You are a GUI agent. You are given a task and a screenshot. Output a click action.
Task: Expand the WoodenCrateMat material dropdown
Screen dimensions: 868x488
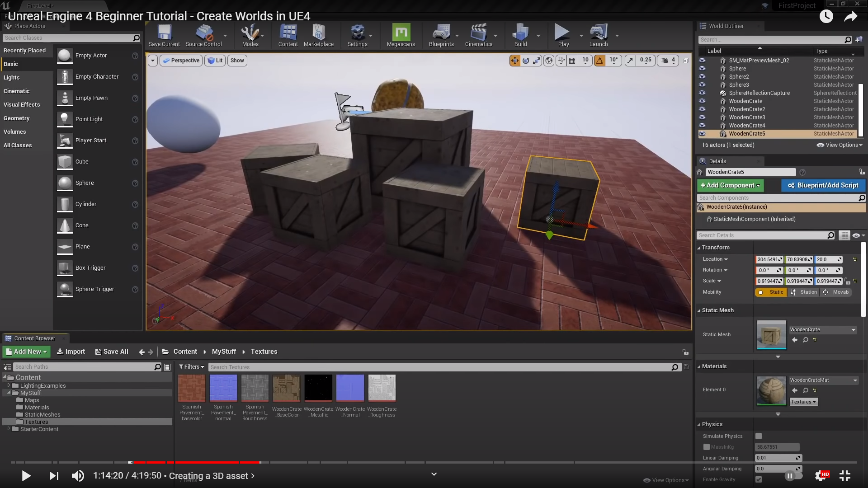click(855, 380)
